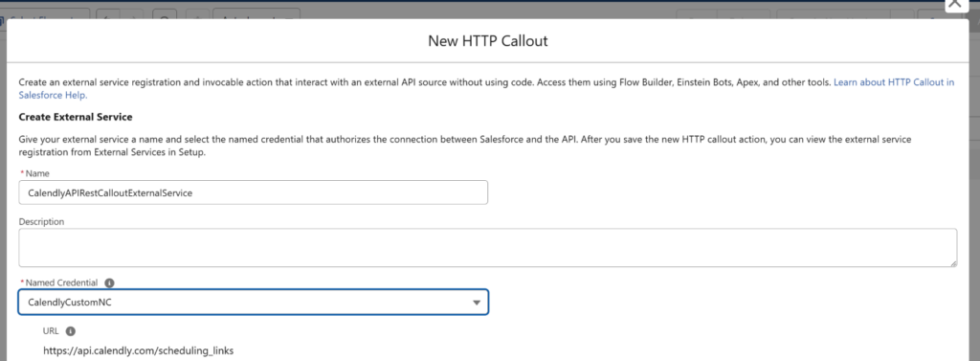Click the New HTTP Callout title
The width and height of the screenshot is (980, 361).
487,41
